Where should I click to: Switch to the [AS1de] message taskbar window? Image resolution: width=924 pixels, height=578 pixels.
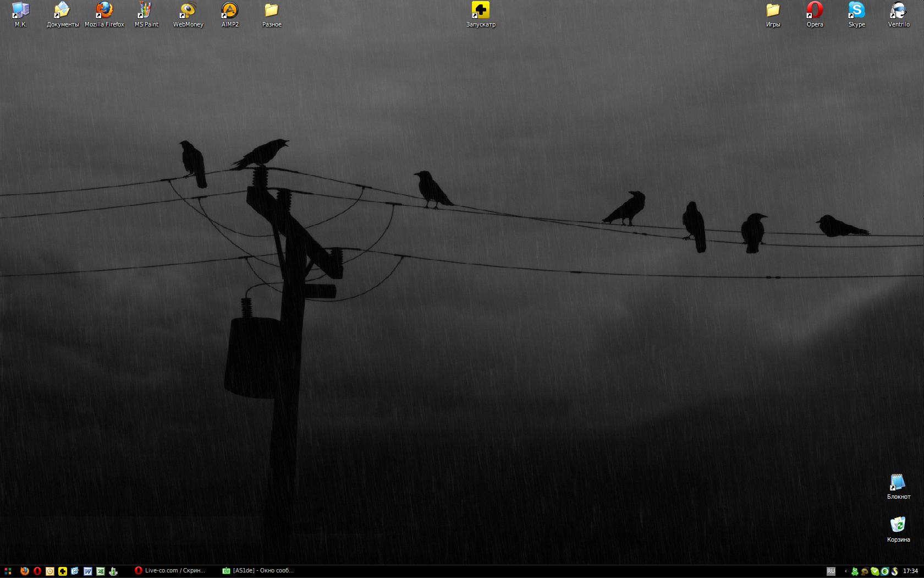coord(258,571)
